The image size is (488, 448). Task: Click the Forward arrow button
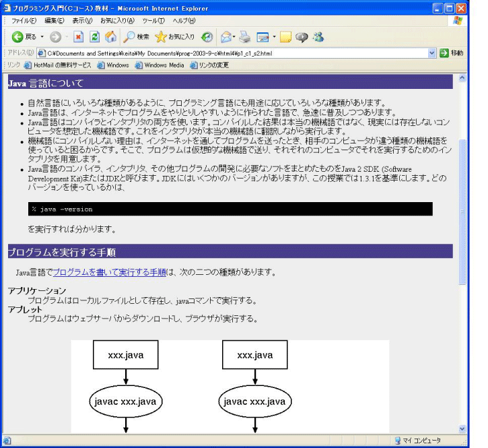55,36
